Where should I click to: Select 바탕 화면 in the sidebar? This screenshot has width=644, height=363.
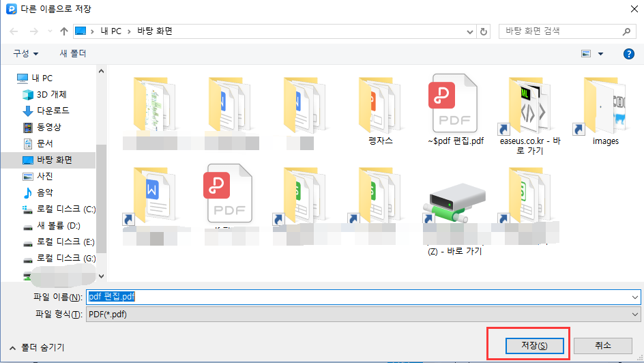pyautogui.click(x=48, y=160)
